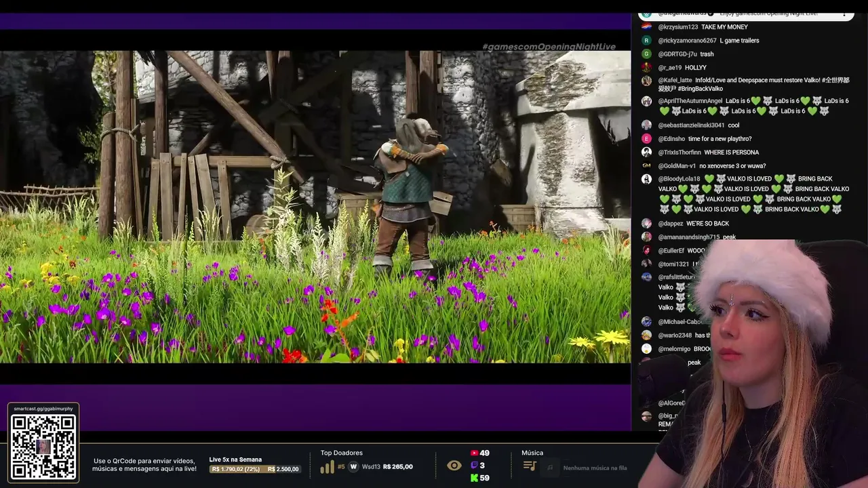
Task: Click the "trash" chat message
Action: point(707,54)
